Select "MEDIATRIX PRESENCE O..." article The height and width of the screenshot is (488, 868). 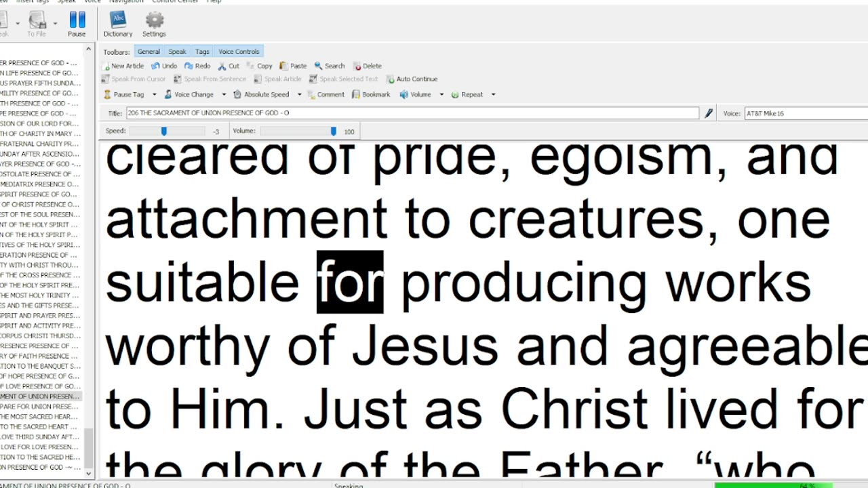tap(40, 184)
